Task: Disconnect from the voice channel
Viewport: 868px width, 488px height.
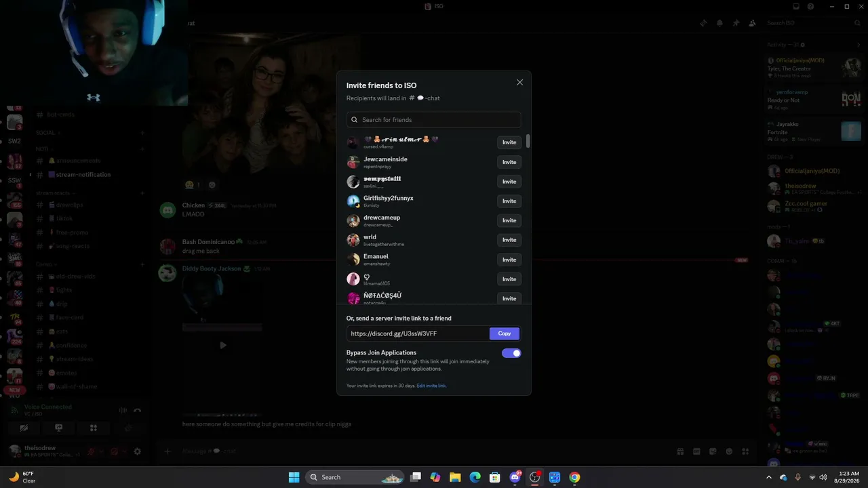Action: pyautogui.click(x=137, y=410)
